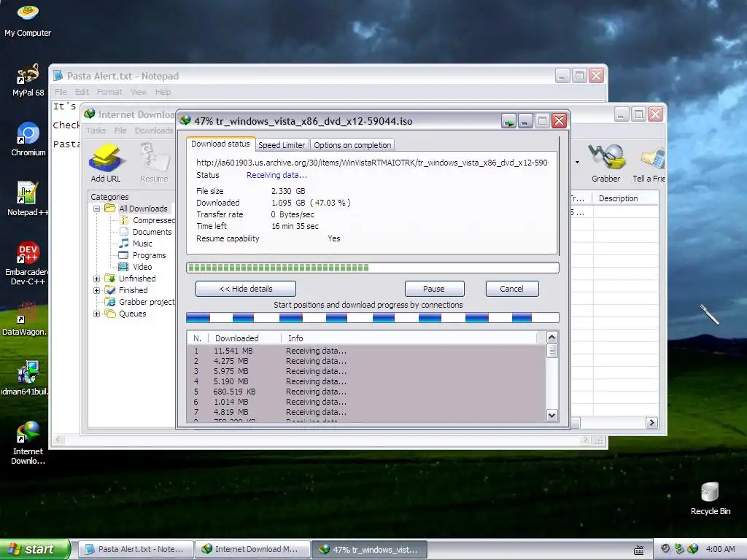
Task: Click the connections progress segment bar
Action: (373, 318)
